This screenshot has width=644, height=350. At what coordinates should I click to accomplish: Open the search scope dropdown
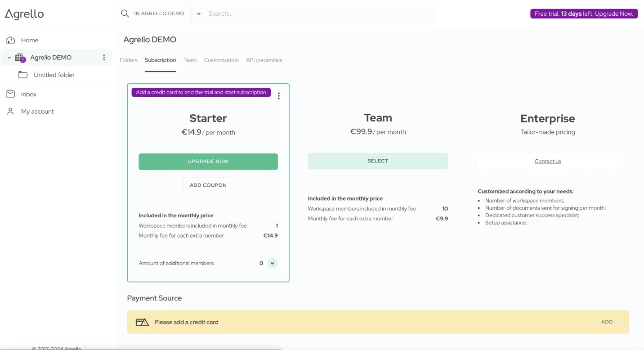[x=199, y=13]
